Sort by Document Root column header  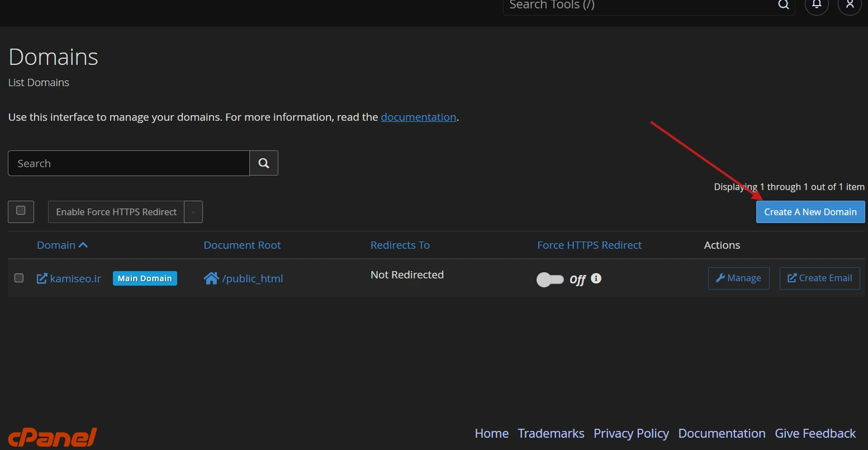242,245
